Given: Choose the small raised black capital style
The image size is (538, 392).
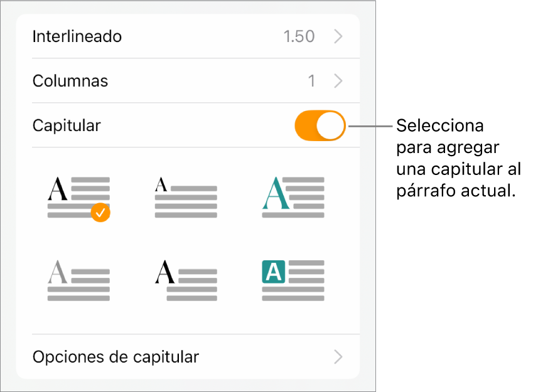Looking at the screenshot, I should tap(186, 197).
